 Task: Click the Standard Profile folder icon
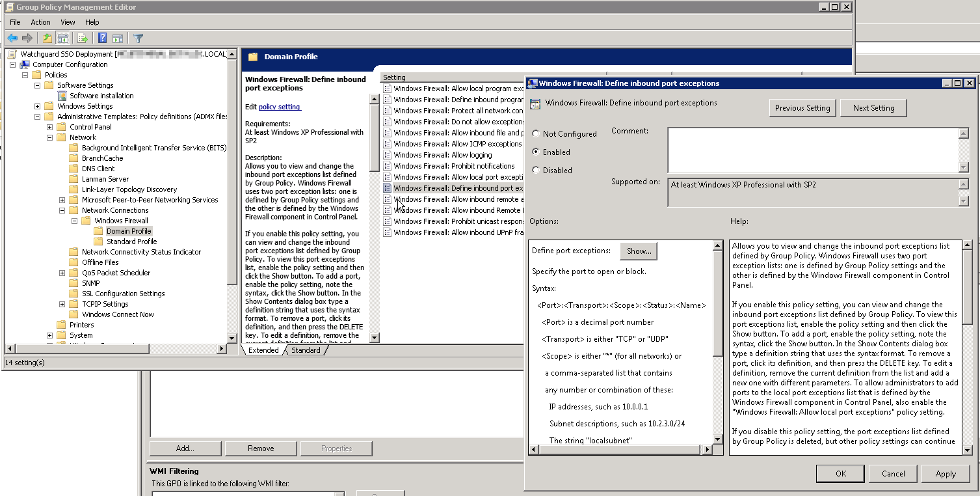[98, 241]
